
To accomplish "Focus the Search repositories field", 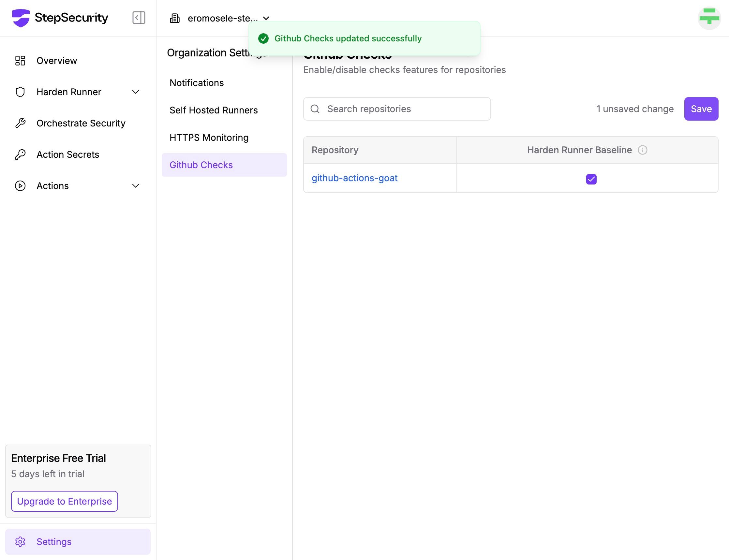I will tap(397, 109).
